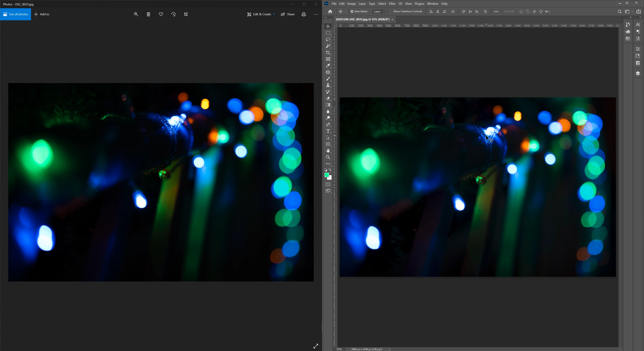644x351 pixels.
Task: Toggle the Auto-Select checkbox
Action: click(x=352, y=12)
